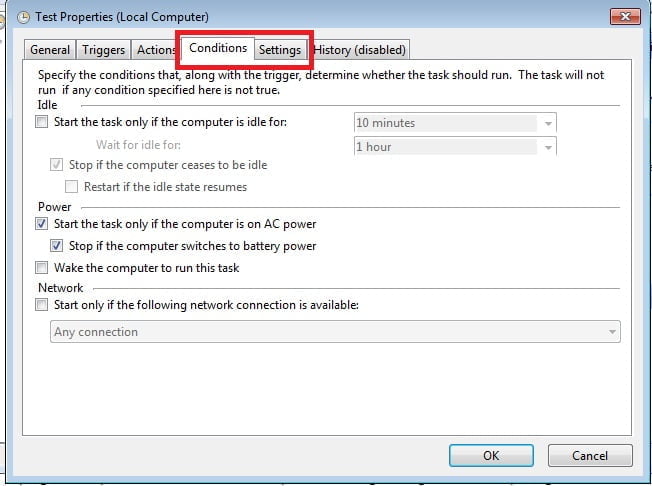Screen dimensions: 652x486
Task: Close the Test Properties dialog
Action: point(625,17)
